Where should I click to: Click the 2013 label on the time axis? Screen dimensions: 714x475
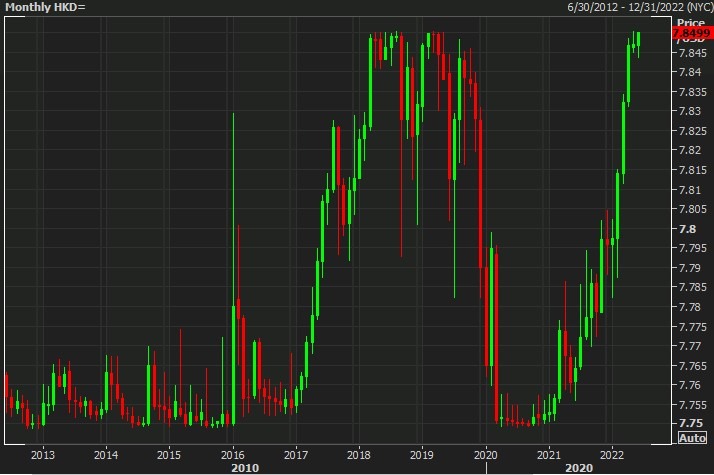click(x=43, y=455)
